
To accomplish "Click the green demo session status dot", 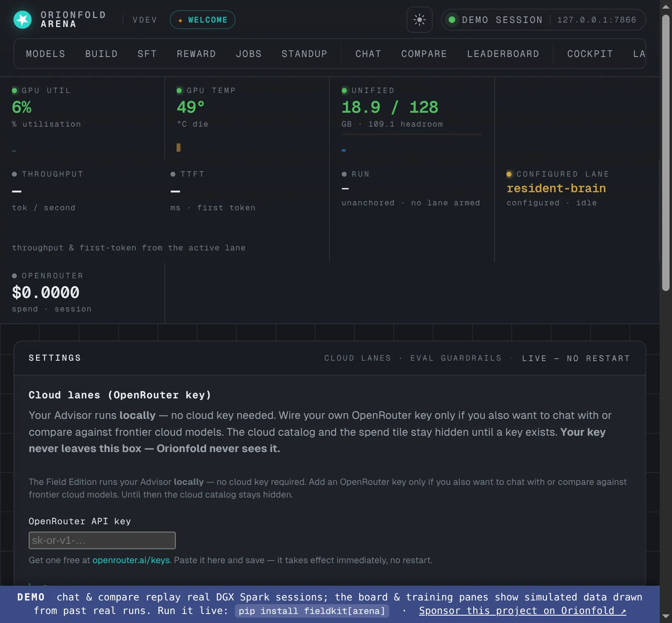I will click(x=452, y=20).
